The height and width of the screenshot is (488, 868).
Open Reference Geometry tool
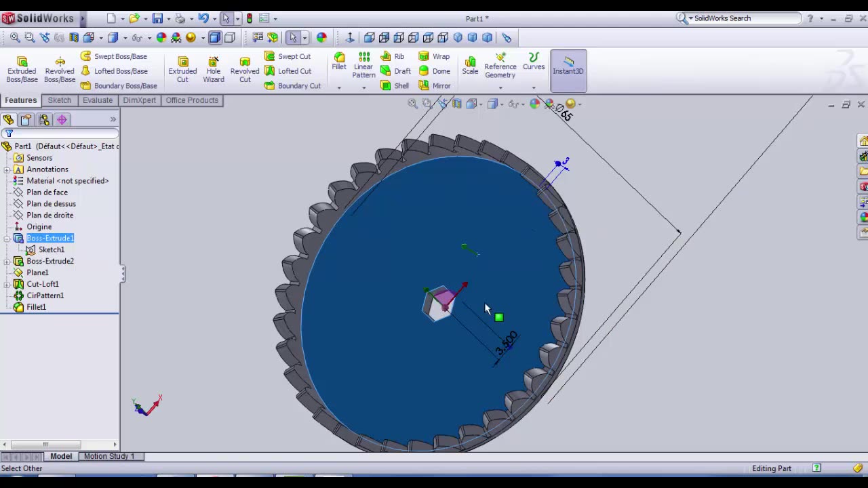tap(500, 66)
